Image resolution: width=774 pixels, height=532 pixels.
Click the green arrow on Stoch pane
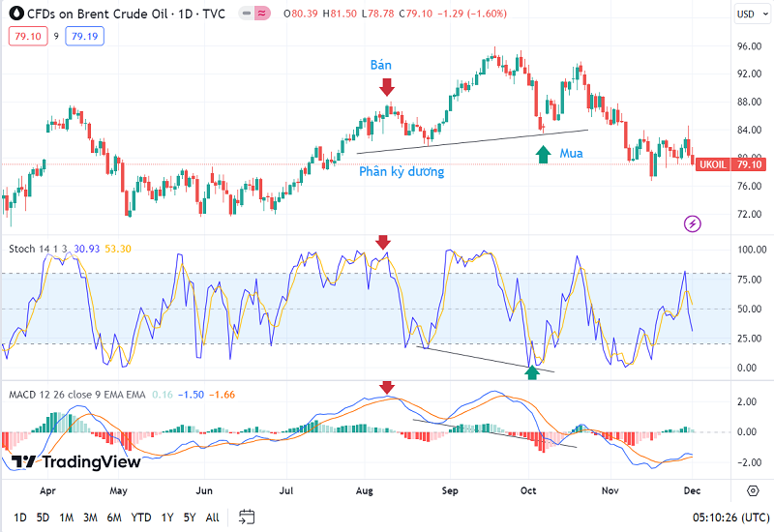531,370
